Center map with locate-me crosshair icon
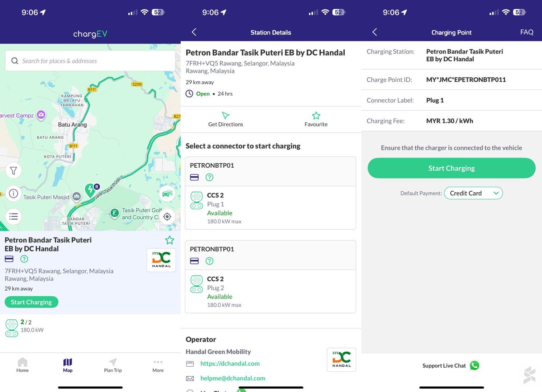Viewport: 542px width, 392px height. click(x=167, y=217)
